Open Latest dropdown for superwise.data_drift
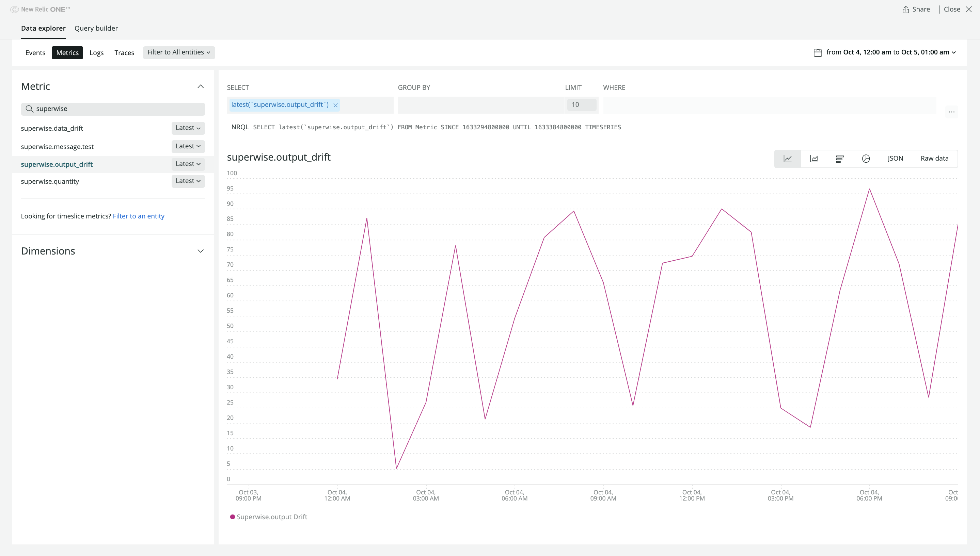 [188, 128]
